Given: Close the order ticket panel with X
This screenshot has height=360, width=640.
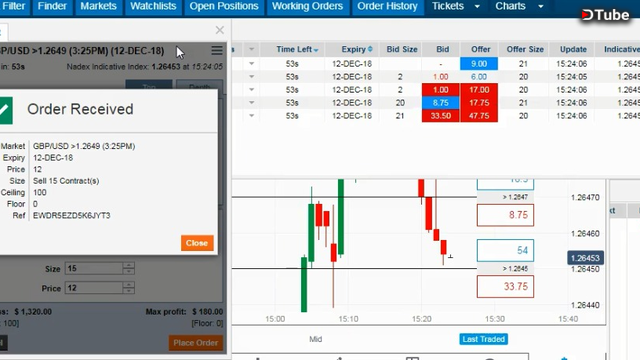Looking at the screenshot, I should [220, 30].
